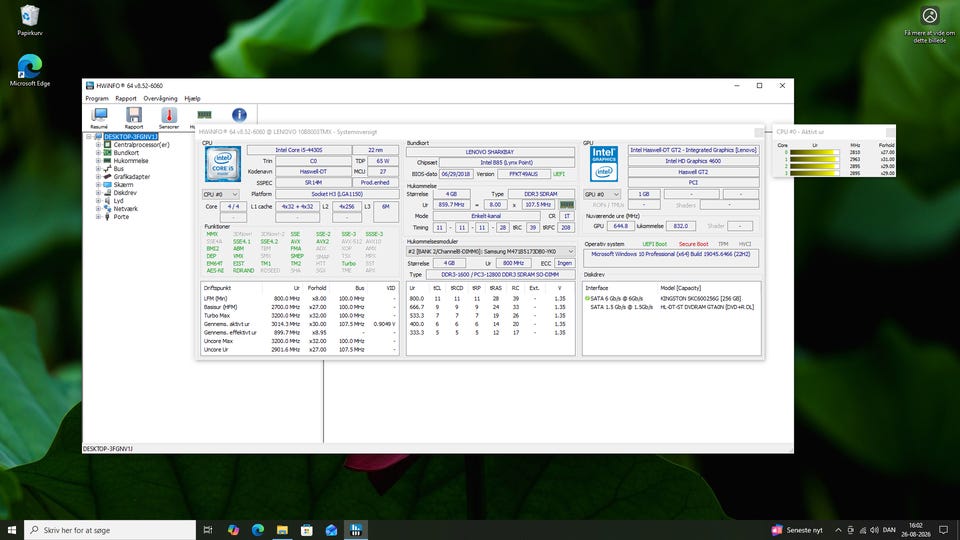Viewport: 960px width, 540px height.
Task: Open File Explorer from the taskbar
Action: [282, 530]
